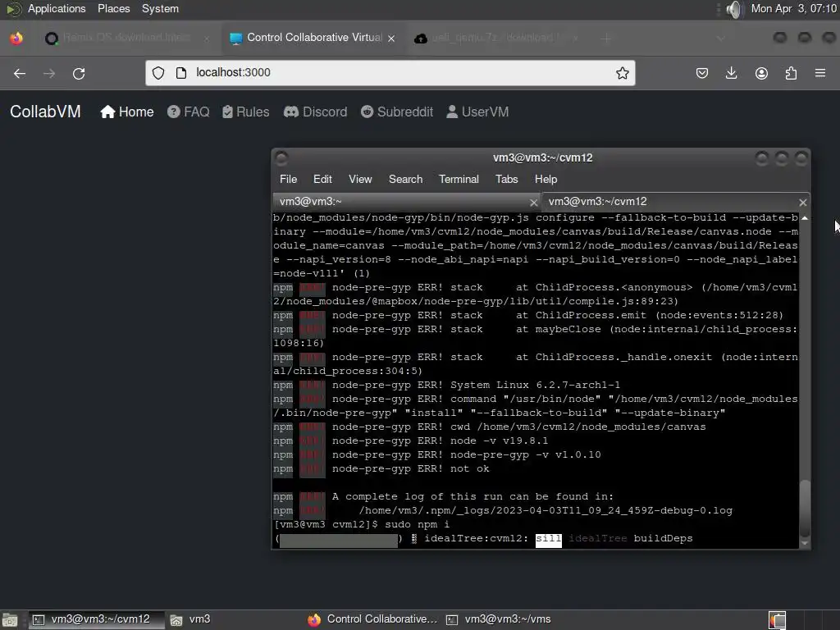Image resolution: width=840 pixels, height=630 pixels.
Task: Open the Applications menu
Action: click(x=57, y=8)
